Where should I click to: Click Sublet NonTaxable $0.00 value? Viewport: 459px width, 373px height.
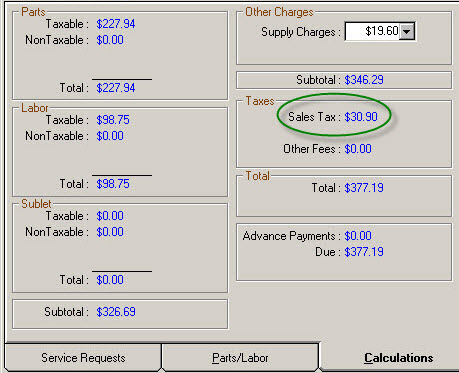point(110,232)
